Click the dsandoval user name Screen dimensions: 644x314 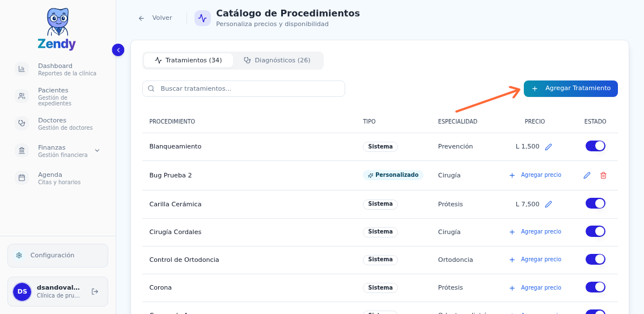[x=58, y=288]
